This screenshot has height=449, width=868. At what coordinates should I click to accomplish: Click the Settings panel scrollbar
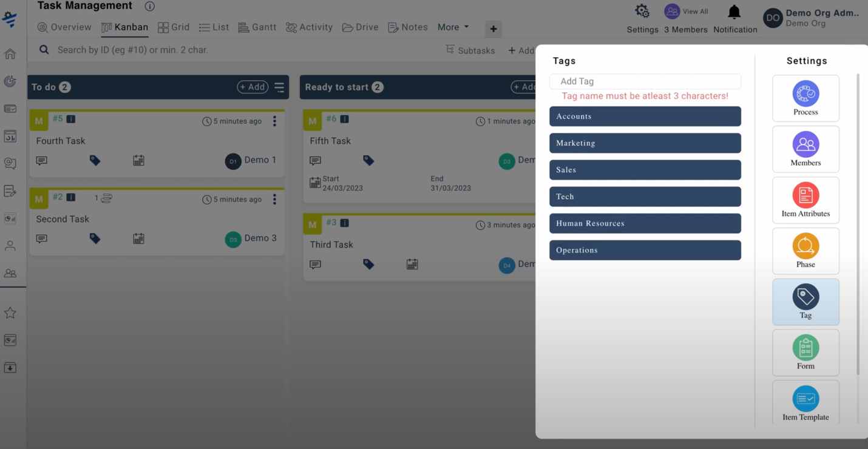pyautogui.click(x=858, y=224)
